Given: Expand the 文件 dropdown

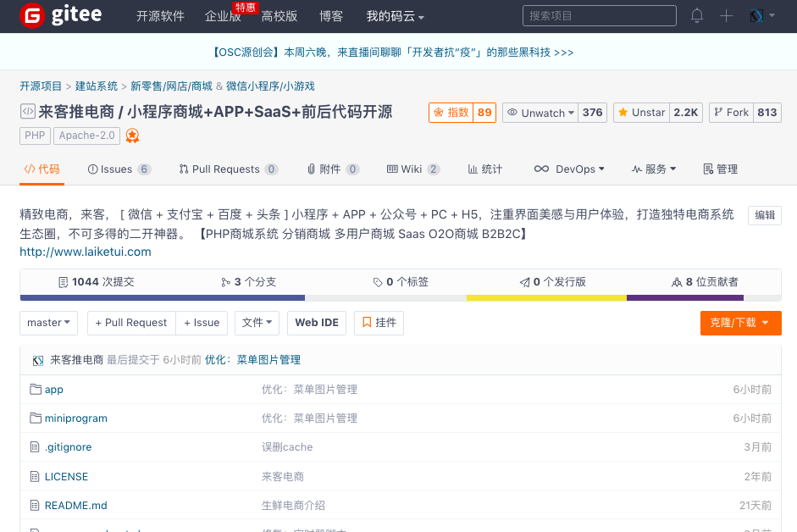Looking at the screenshot, I should (257, 323).
